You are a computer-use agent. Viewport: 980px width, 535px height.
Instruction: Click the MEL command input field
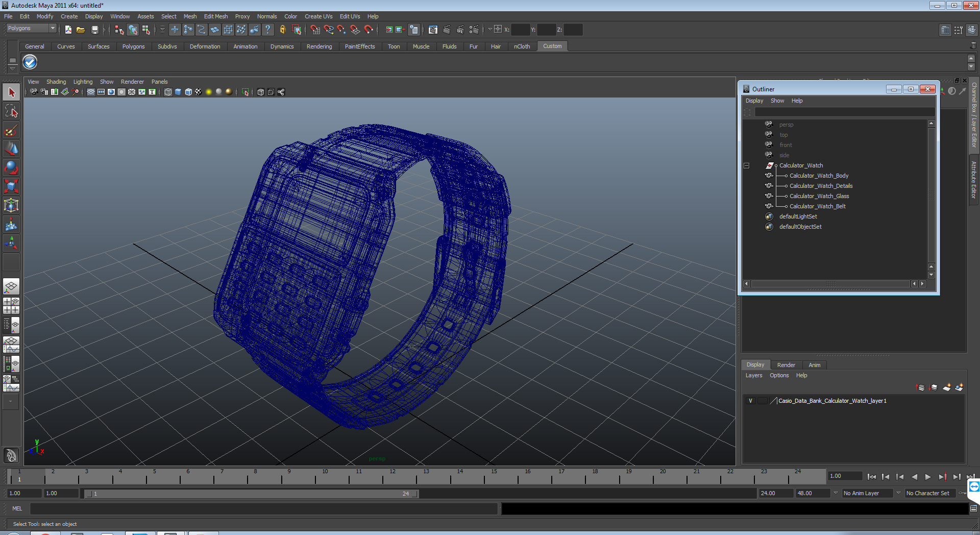point(263,508)
